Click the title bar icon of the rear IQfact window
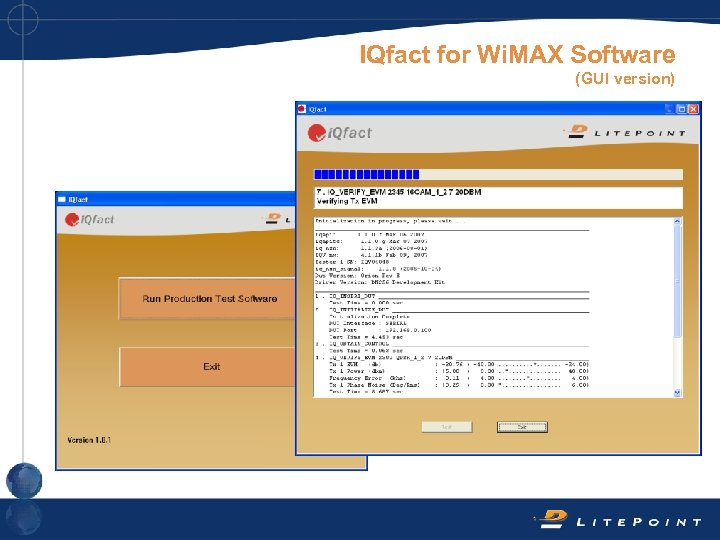The width and height of the screenshot is (720, 540). coord(62,199)
